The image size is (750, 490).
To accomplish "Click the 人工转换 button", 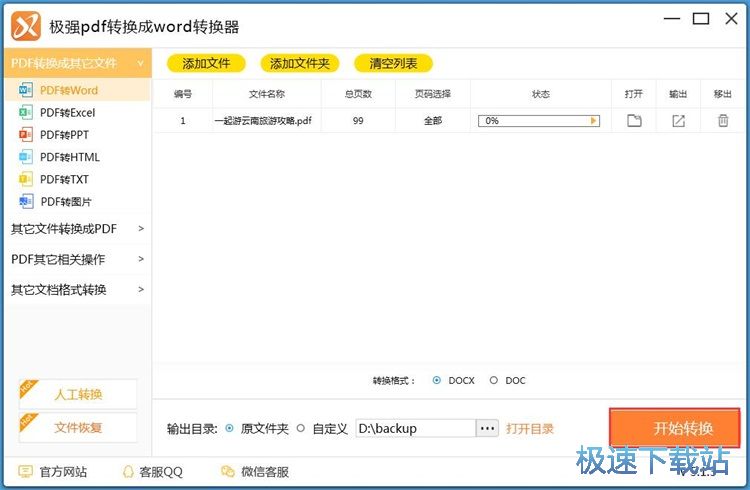I will (78, 394).
